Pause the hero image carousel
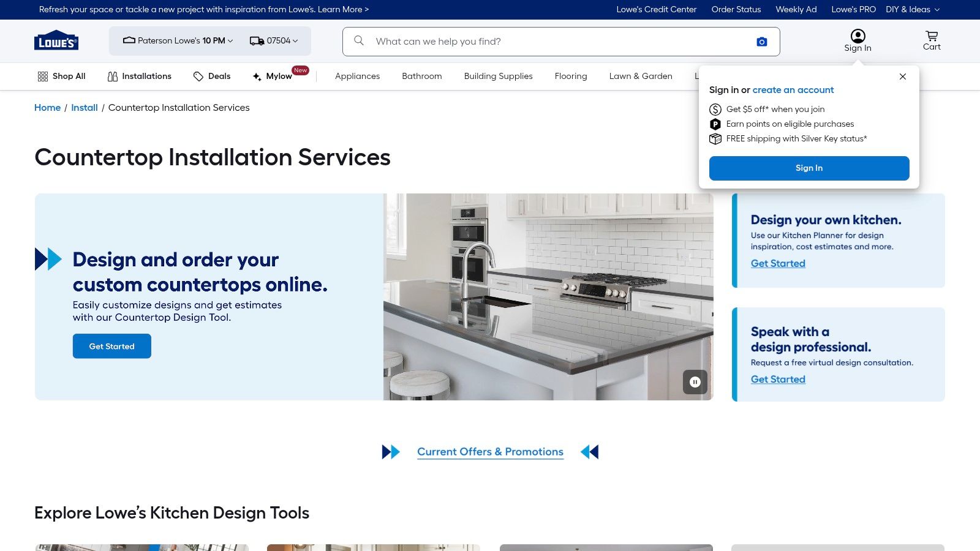Image resolution: width=980 pixels, height=551 pixels. point(695,382)
